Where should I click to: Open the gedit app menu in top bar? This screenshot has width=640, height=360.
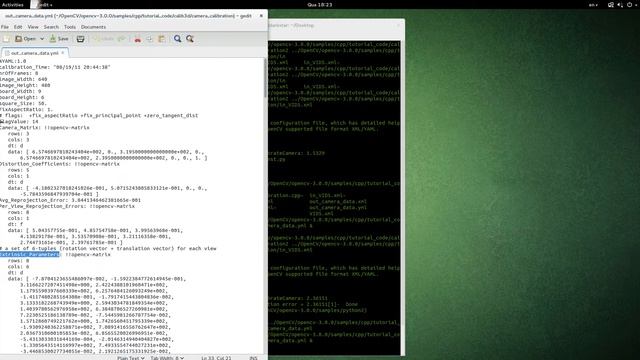tap(42, 5)
